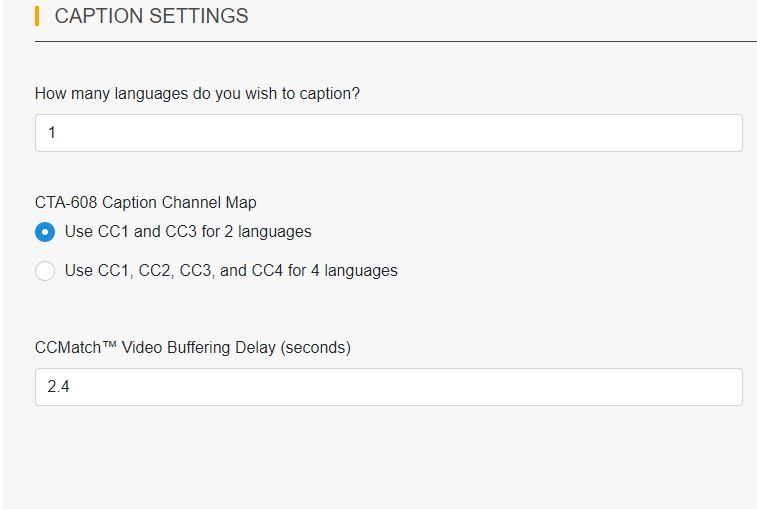
Task: Click the value "2.4" in the delay field
Action: 58,387
